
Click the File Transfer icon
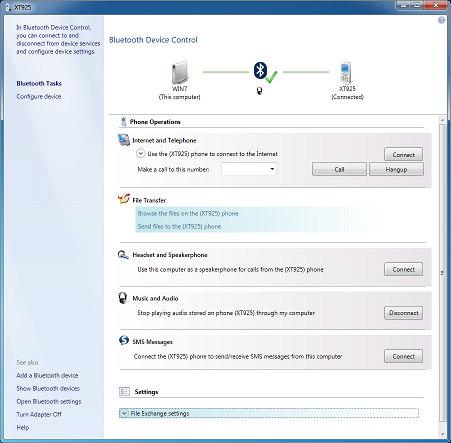point(124,199)
